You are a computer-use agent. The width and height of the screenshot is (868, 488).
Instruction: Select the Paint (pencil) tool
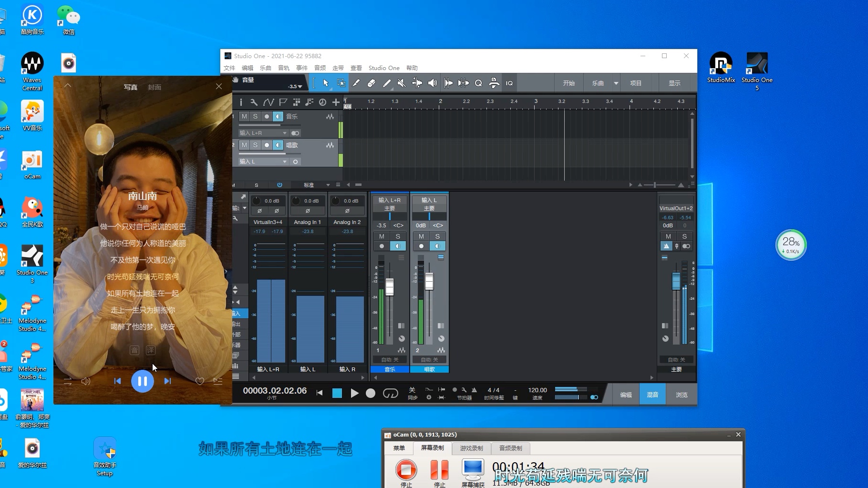[387, 83]
